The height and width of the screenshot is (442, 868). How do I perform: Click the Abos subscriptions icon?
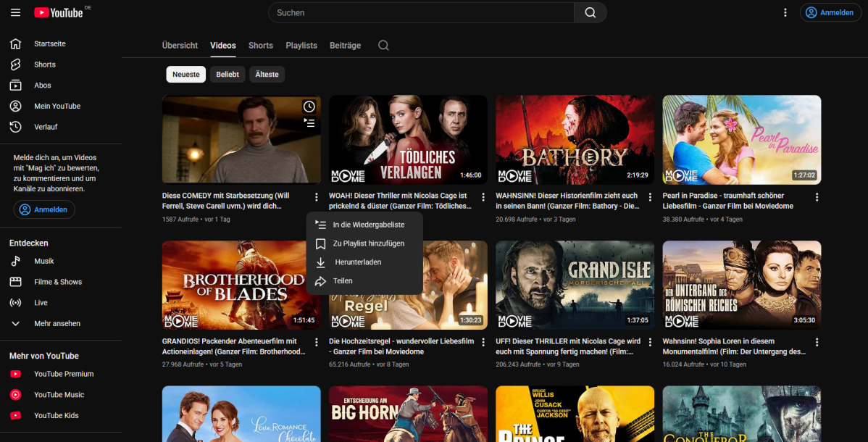coord(15,86)
